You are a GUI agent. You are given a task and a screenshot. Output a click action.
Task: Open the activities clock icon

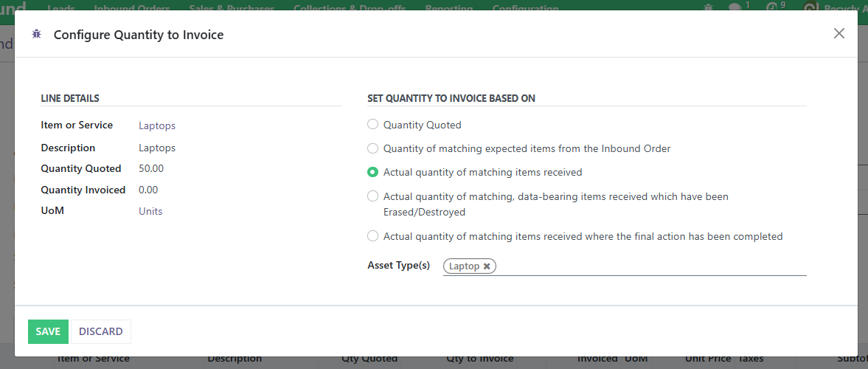pos(771,7)
